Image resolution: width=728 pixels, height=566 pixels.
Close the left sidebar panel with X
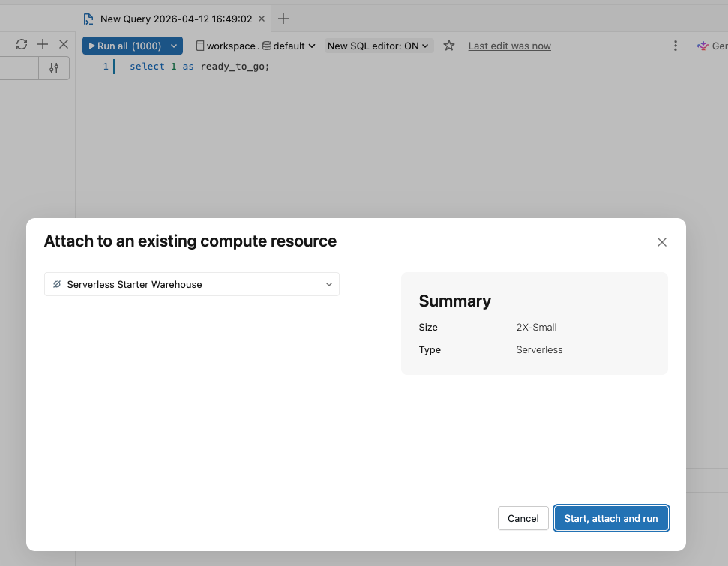[x=64, y=45]
